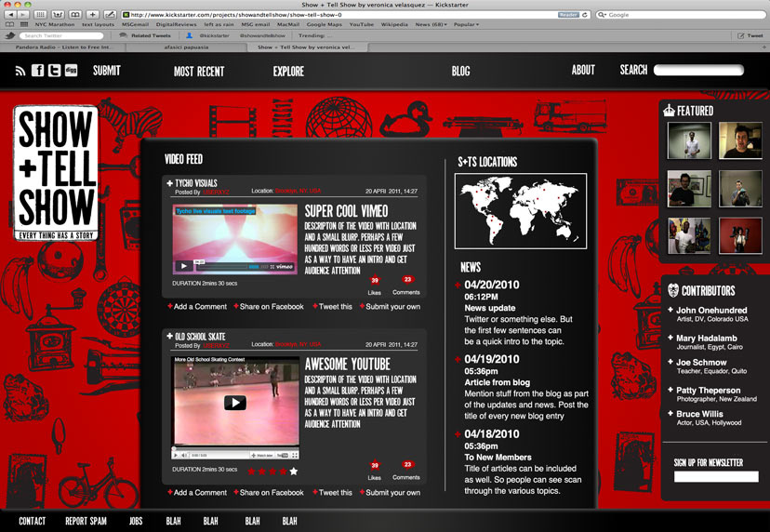Viewport: 770px width, 532px height.
Task: Open the YouTube bookmark in bookmarks bar
Action: [x=362, y=24]
